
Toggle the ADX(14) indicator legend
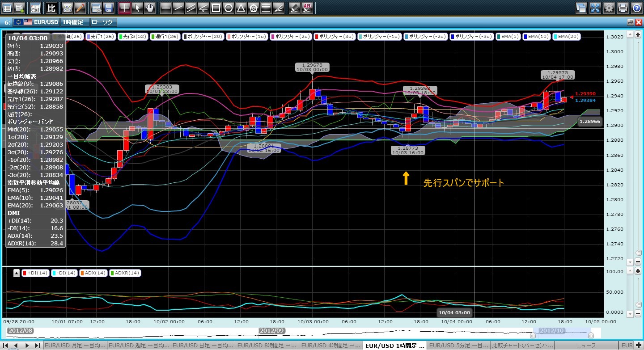point(93,273)
